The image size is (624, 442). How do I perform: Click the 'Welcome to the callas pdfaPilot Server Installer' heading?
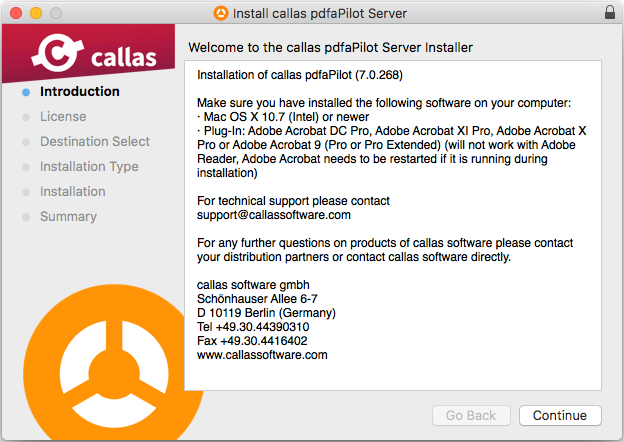pos(330,48)
